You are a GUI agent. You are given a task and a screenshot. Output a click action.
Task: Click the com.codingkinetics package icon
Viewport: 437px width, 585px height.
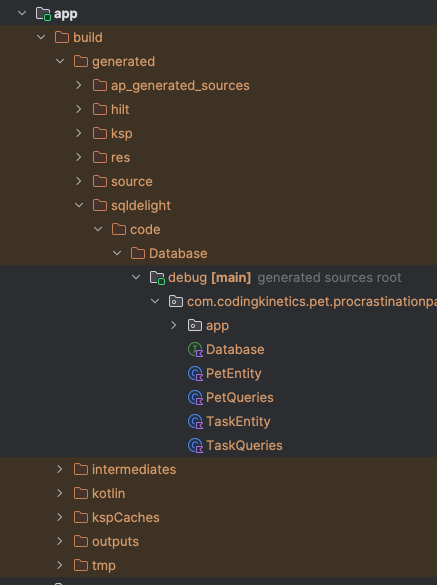(176, 301)
